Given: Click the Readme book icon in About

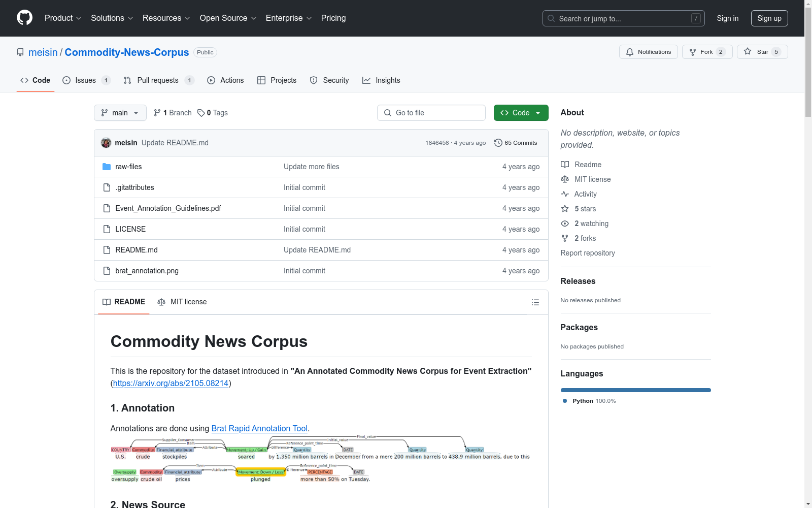Looking at the screenshot, I should [x=565, y=165].
